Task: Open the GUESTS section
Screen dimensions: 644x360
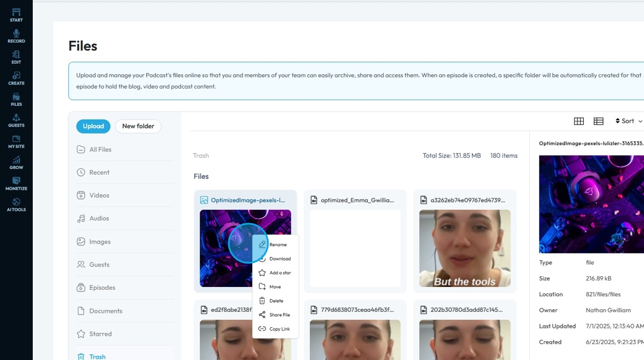Action: click(x=16, y=120)
